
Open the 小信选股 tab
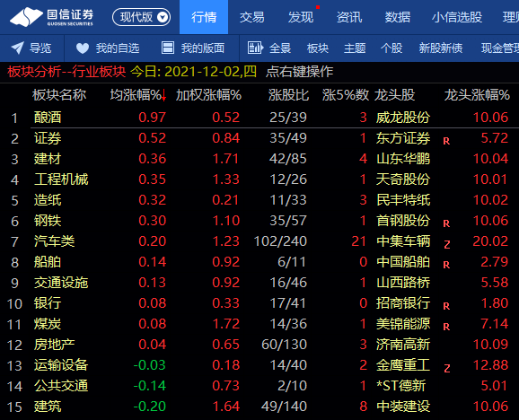pos(457,17)
